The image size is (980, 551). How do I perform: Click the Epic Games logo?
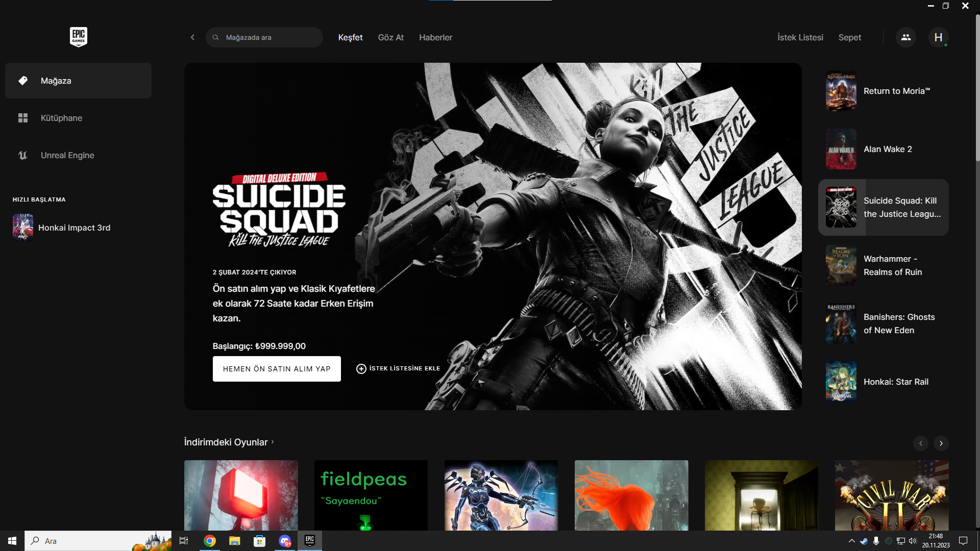tap(78, 37)
